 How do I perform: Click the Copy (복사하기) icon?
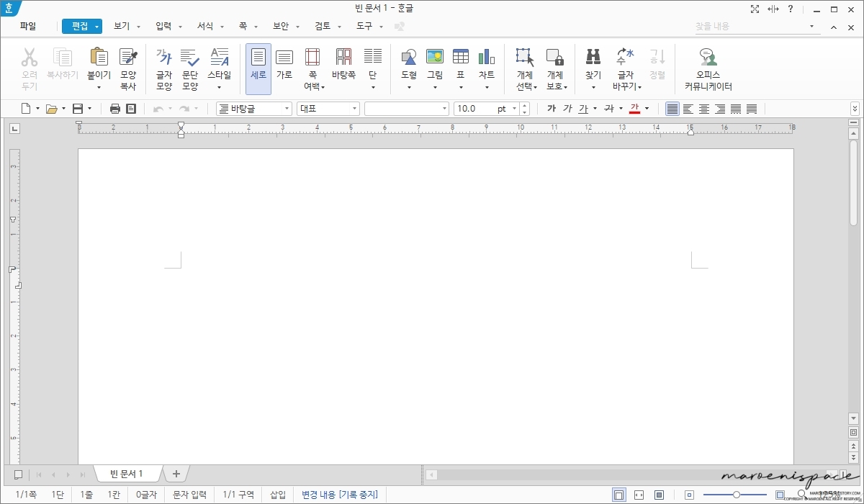point(63,58)
